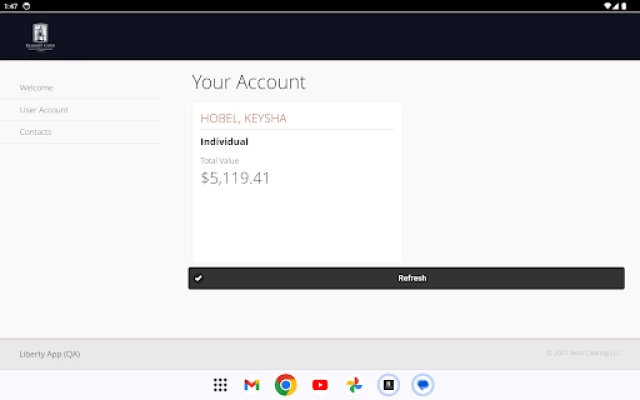The width and height of the screenshot is (640, 400).
Task: Click the checkmark icon on Refresh bar
Action: (x=198, y=278)
